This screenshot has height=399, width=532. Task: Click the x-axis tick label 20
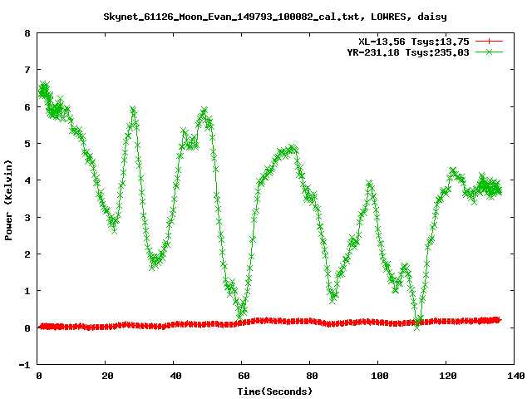point(106,377)
